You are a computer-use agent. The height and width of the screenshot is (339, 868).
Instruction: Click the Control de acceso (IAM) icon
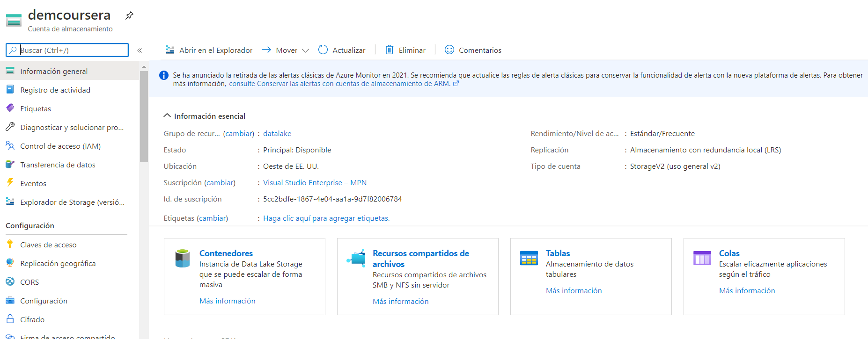(10, 145)
